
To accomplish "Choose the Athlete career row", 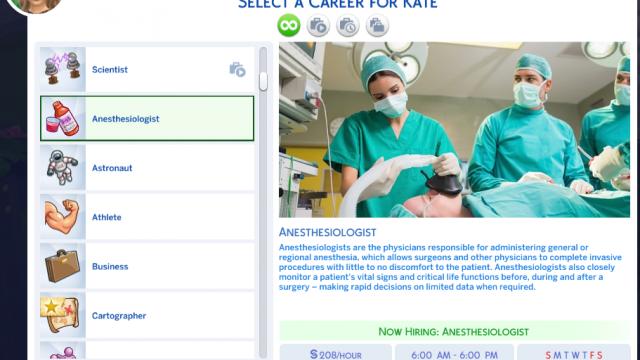I will pos(147,217).
